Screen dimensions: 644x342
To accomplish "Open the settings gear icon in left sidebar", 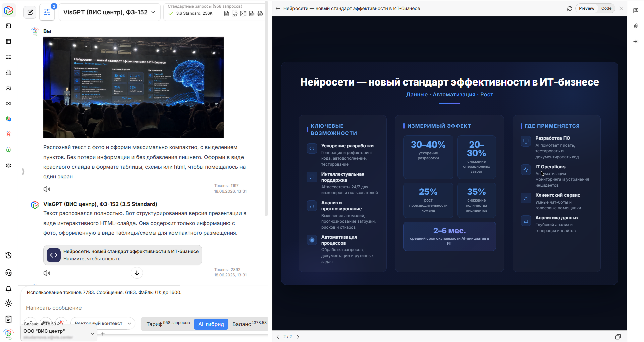I will click(x=9, y=166).
